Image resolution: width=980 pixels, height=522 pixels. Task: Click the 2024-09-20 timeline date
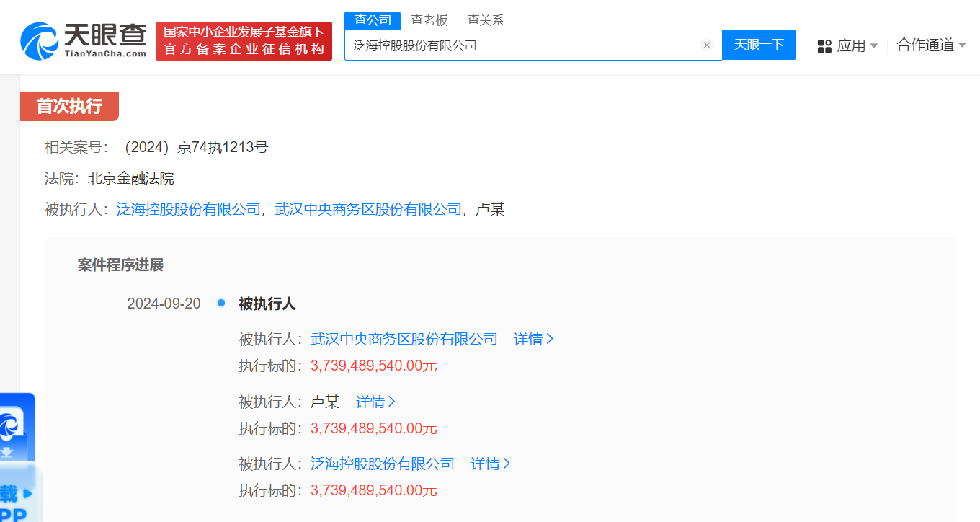[164, 304]
